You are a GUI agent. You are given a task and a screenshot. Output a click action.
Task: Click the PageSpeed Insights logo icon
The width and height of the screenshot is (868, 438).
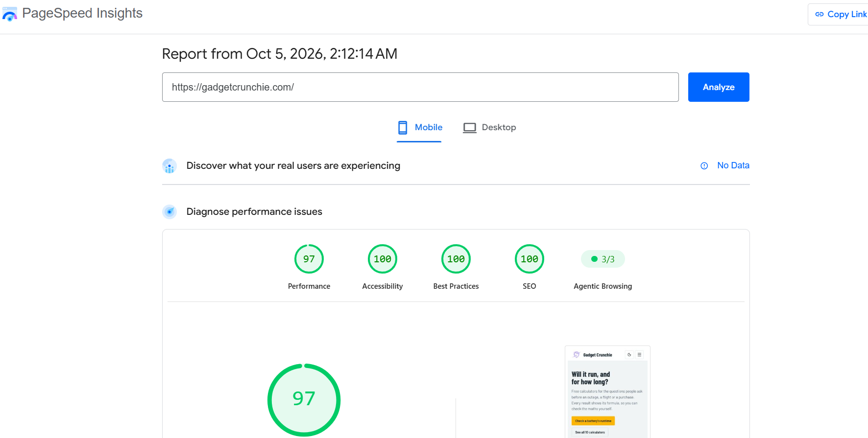click(10, 14)
